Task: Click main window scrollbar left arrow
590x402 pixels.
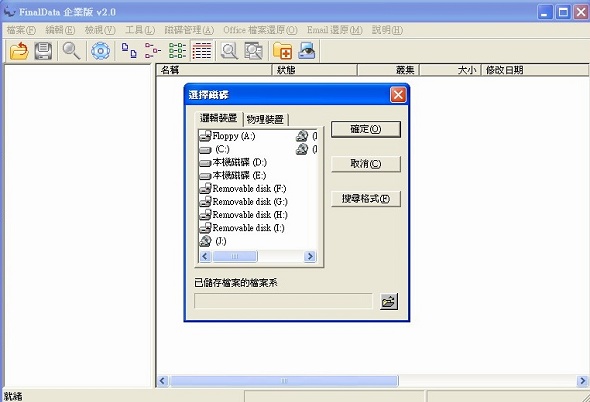Action: (x=163, y=381)
